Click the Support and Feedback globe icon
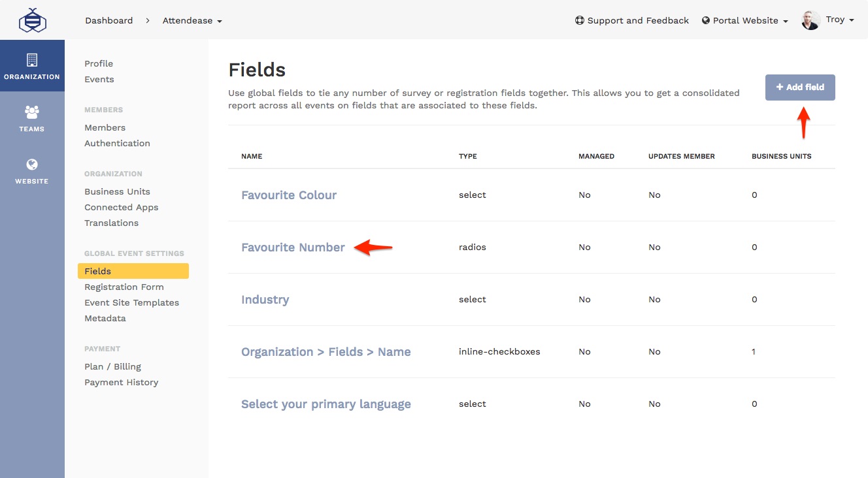 (x=579, y=20)
